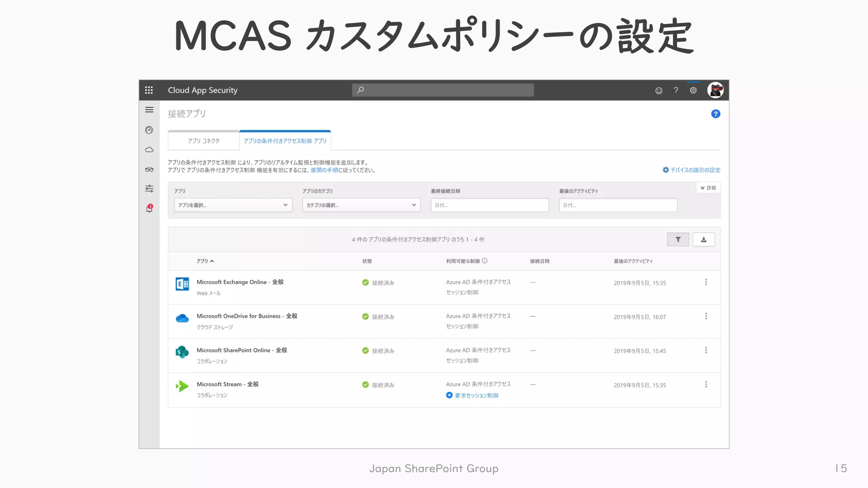Click the 2019年9月5日, 16:07 activity date

(x=640, y=317)
